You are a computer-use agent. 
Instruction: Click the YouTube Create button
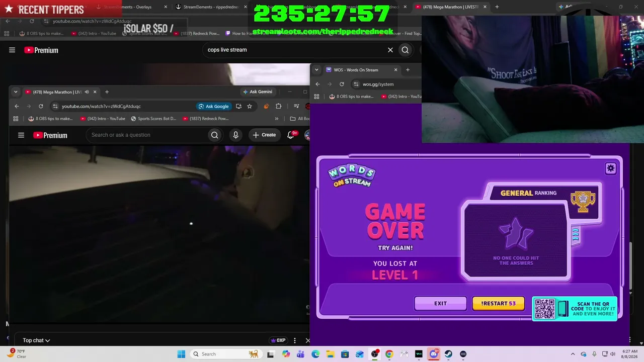264,135
